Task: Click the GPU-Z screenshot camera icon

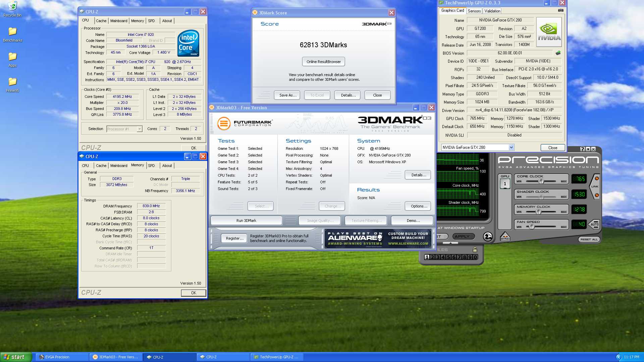Action: [560, 10]
